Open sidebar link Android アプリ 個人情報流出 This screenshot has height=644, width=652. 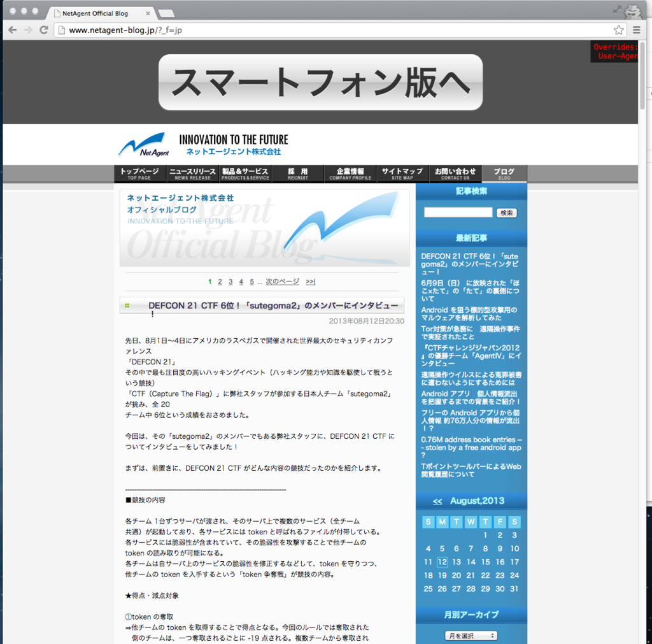[x=471, y=397]
